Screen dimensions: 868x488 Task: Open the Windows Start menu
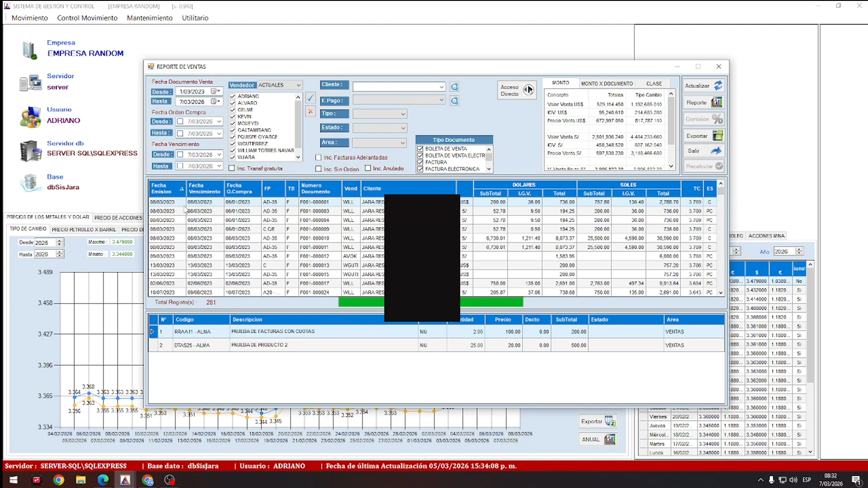point(14,480)
